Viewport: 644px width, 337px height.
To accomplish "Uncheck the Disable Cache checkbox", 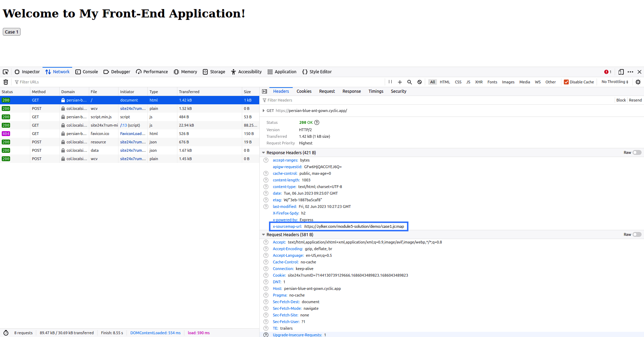I will [567, 82].
